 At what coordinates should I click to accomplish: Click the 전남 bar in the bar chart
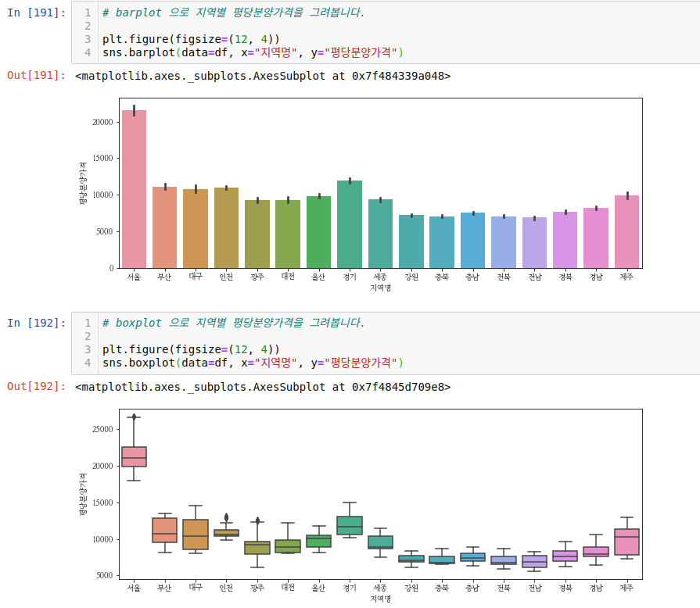tap(535, 243)
